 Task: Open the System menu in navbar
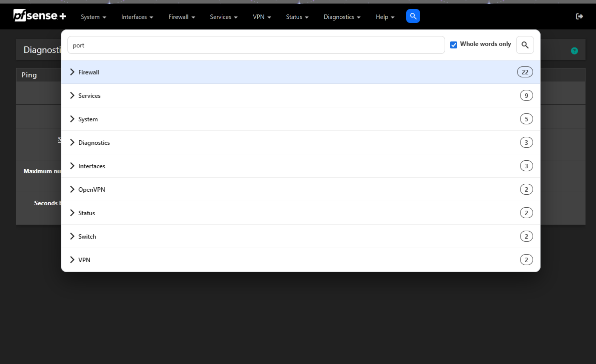[93, 17]
